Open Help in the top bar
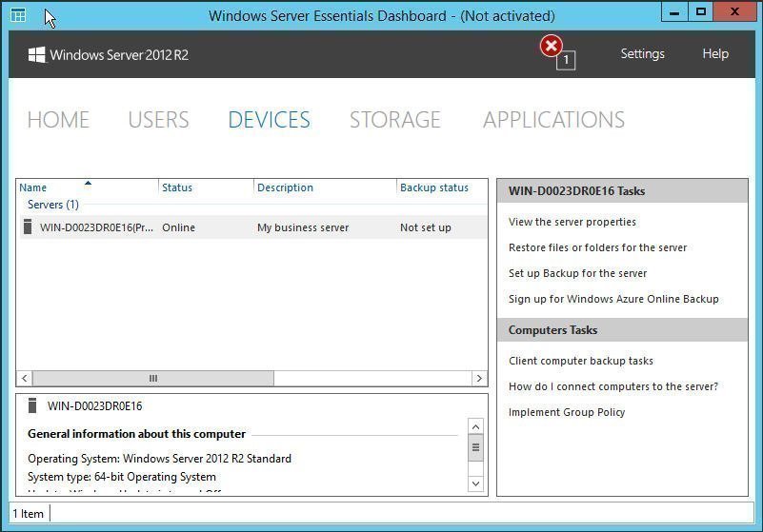This screenshot has height=532, width=763. click(x=715, y=53)
